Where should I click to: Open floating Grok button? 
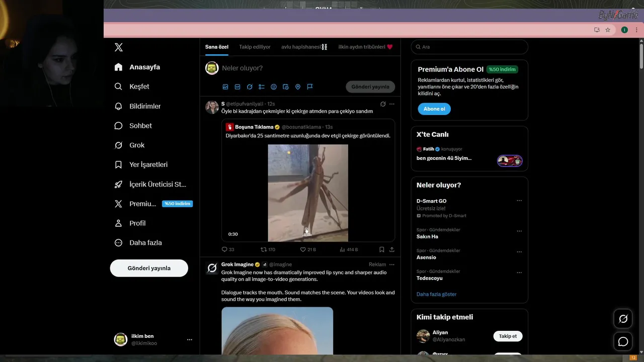pos(623,319)
